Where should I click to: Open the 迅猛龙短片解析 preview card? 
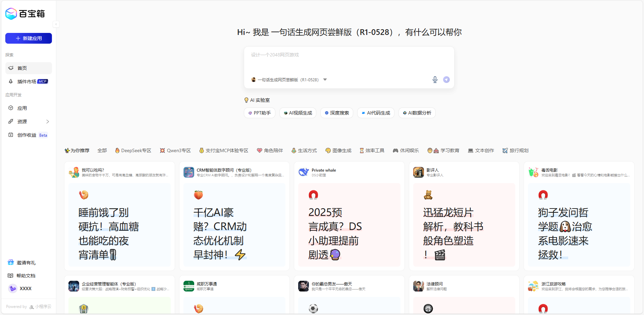[x=464, y=225]
